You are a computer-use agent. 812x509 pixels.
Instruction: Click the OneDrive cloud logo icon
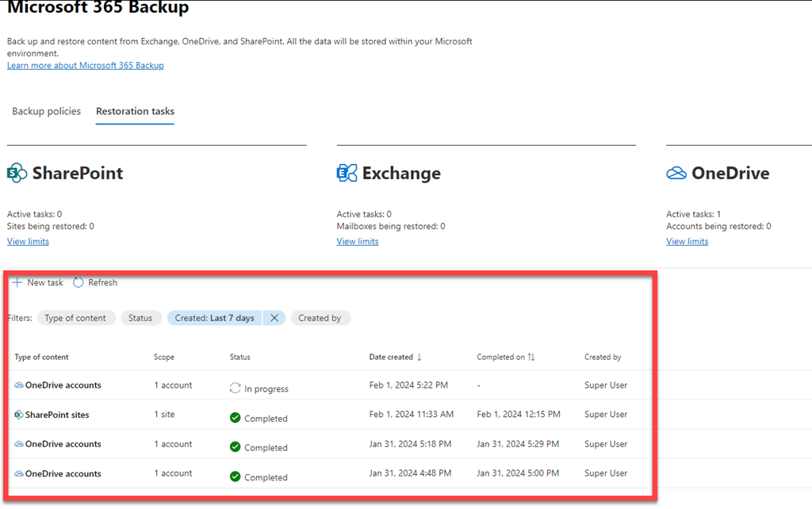coord(676,173)
